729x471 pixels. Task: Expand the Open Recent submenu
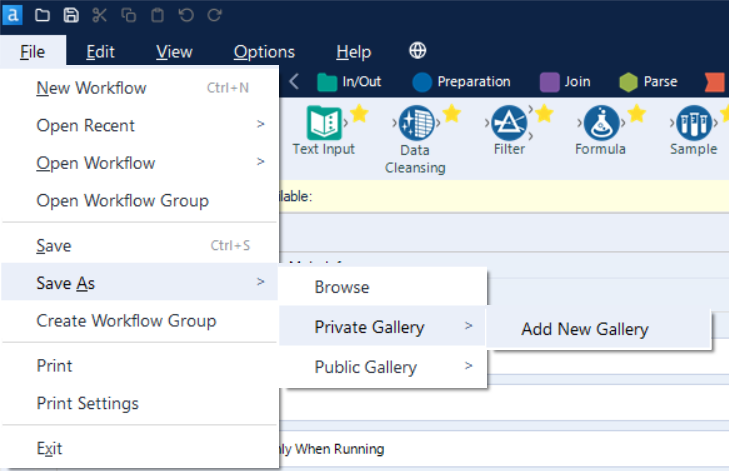(x=140, y=125)
